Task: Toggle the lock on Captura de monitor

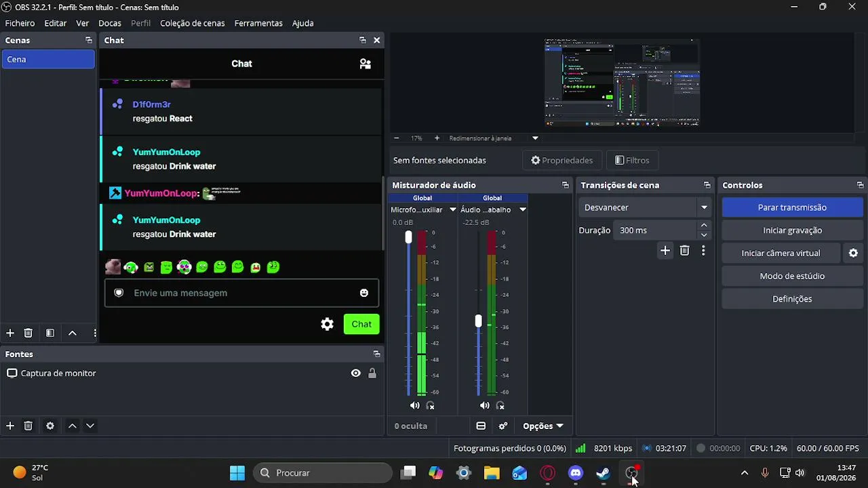Action: (x=372, y=373)
